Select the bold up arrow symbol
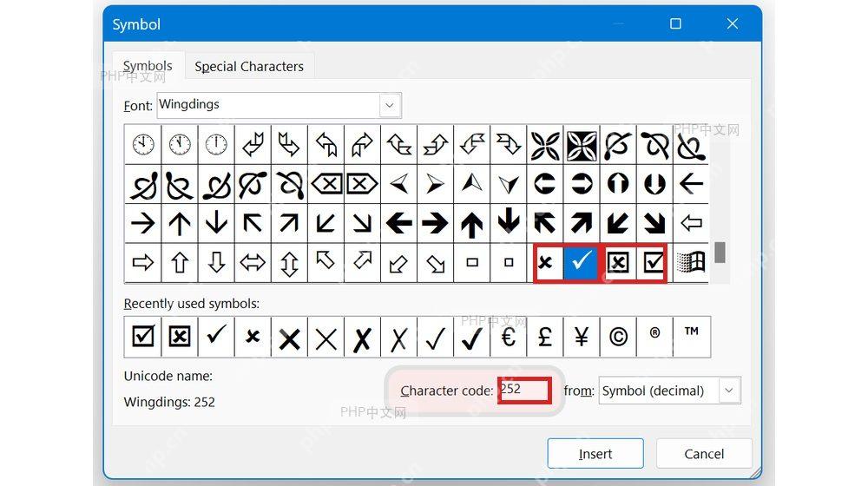This screenshot has height=486, width=868. tap(471, 223)
